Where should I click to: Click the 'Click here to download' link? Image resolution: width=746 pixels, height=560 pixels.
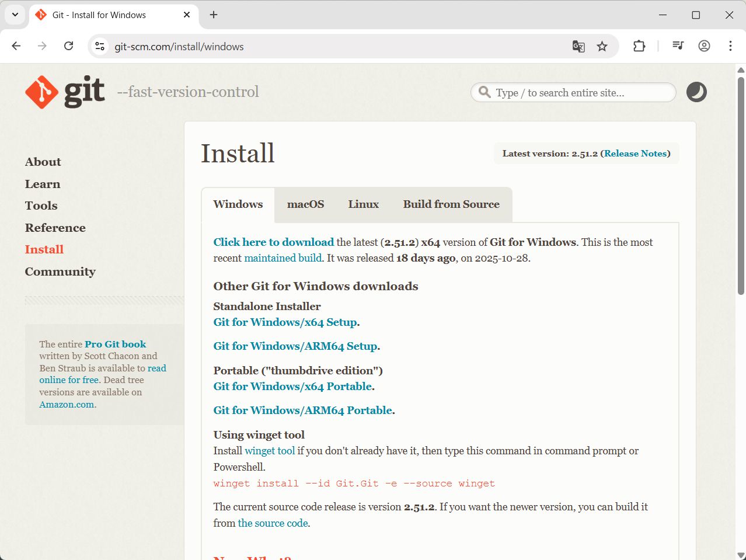[x=273, y=242]
